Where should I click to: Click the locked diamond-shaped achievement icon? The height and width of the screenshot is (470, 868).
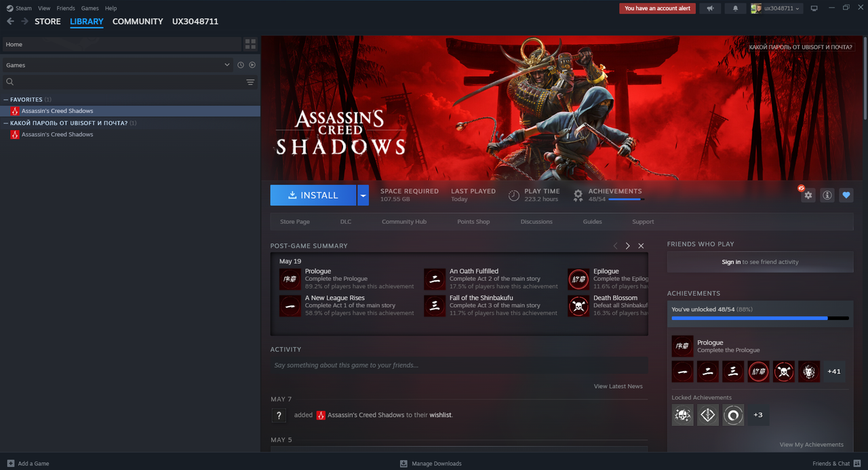click(x=708, y=415)
